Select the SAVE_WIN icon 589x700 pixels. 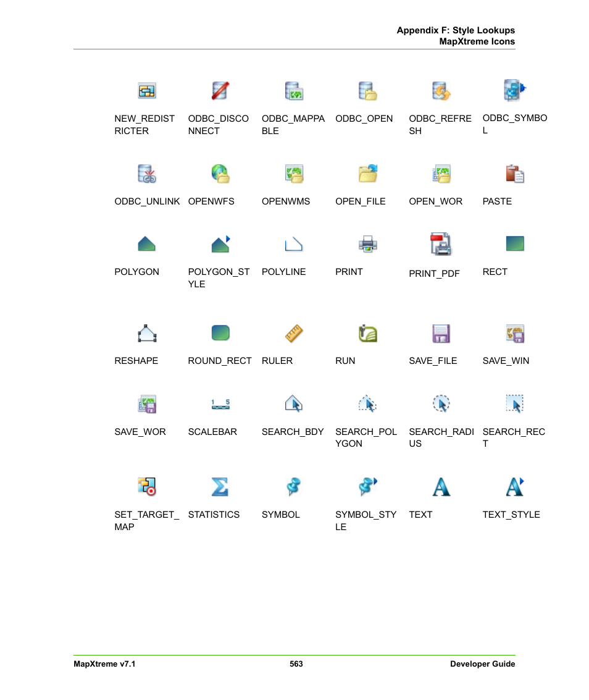(x=515, y=333)
